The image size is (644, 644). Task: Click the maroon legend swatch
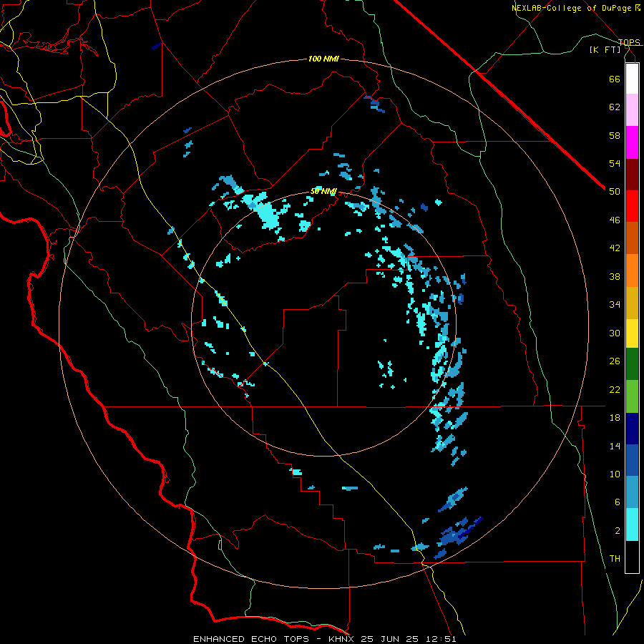[x=632, y=175]
